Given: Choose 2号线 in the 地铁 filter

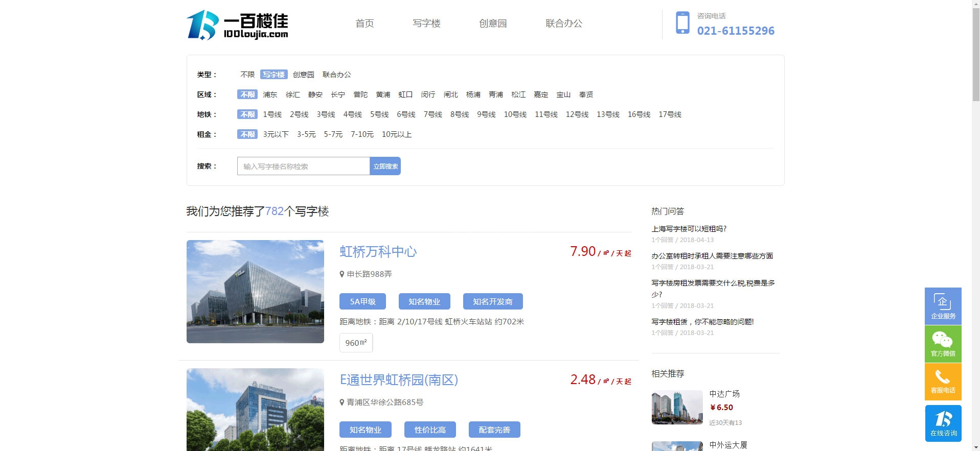Looking at the screenshot, I should 299,114.
